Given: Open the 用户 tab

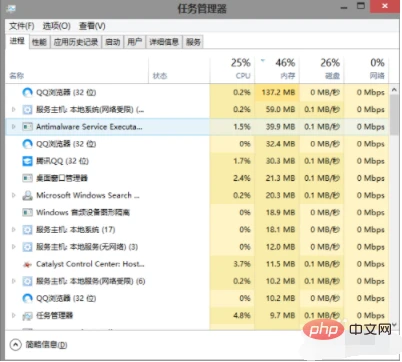Looking at the screenshot, I should tap(135, 42).
